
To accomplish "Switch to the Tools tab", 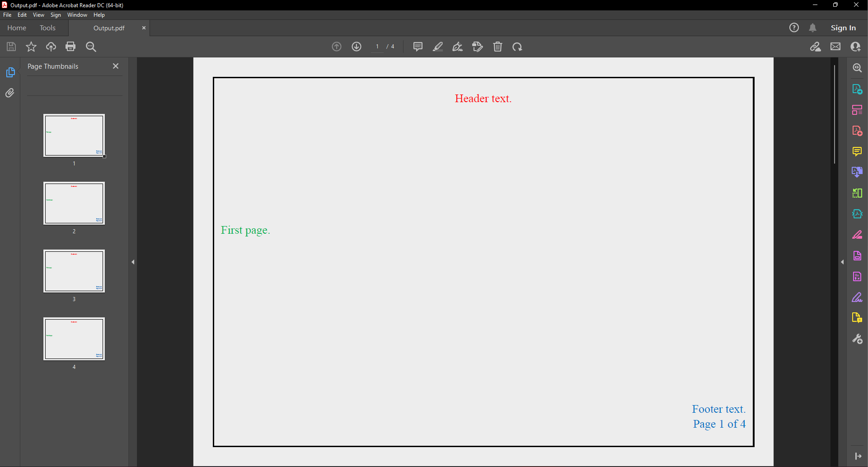I will [x=47, y=28].
